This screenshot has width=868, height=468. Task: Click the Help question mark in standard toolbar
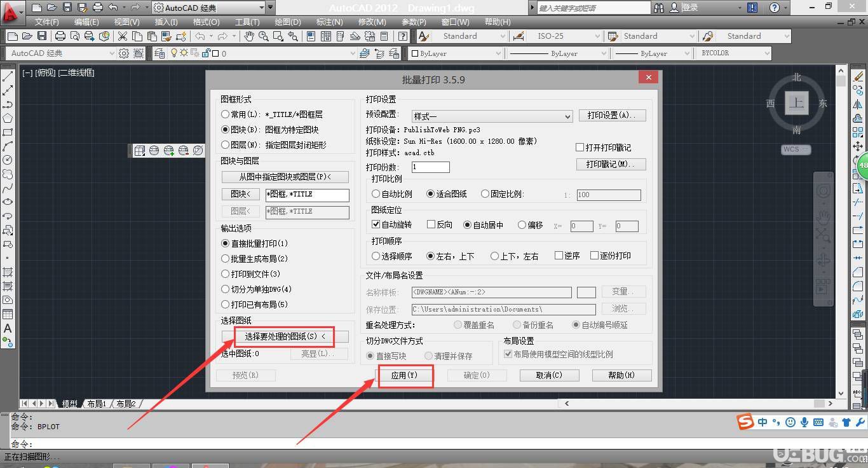click(x=402, y=36)
